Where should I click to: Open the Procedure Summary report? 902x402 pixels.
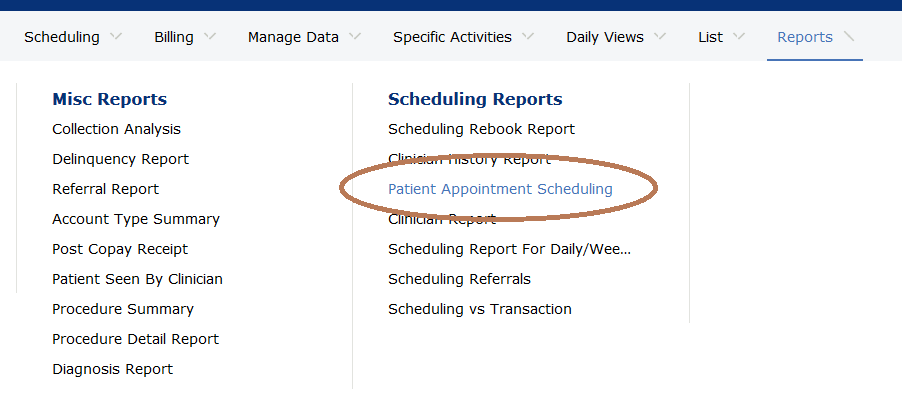[123, 309]
